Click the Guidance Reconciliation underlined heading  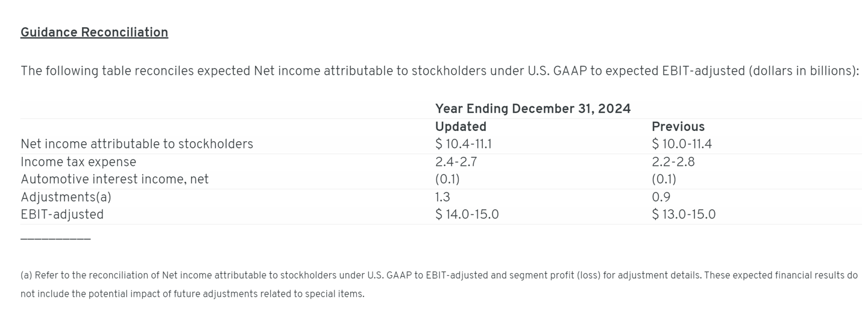click(94, 33)
